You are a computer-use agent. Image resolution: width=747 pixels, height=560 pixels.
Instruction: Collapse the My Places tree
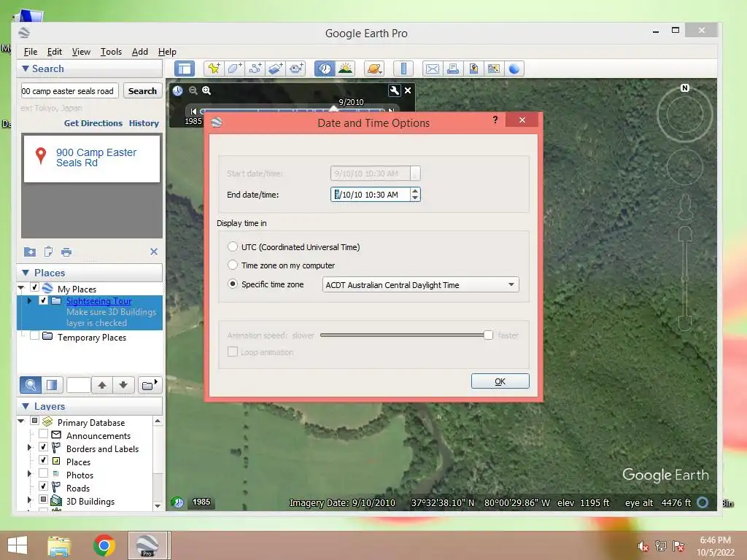21,287
